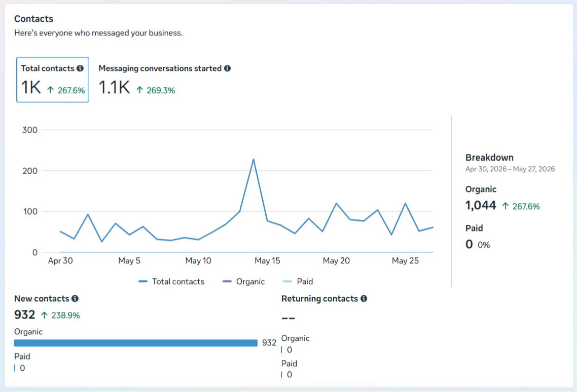
Task: Open the Returning contacts info icon
Action: pyautogui.click(x=364, y=299)
